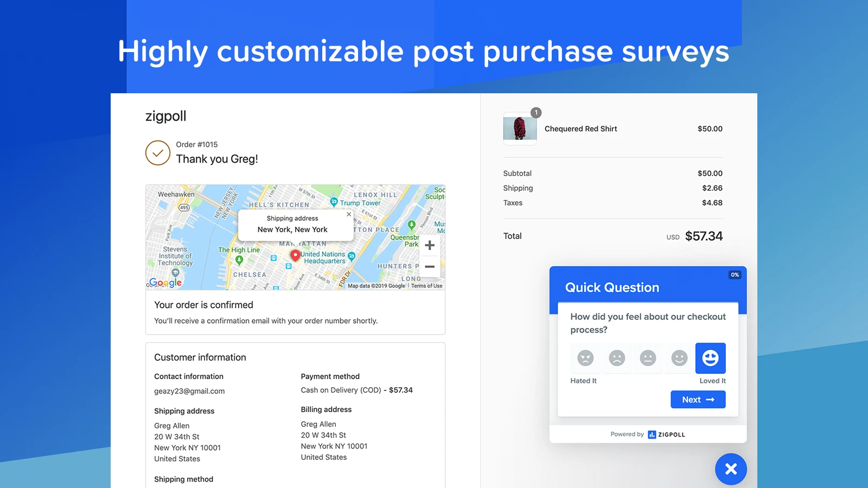Zoom in on the map
This screenshot has width=868, height=488.
[x=430, y=245]
